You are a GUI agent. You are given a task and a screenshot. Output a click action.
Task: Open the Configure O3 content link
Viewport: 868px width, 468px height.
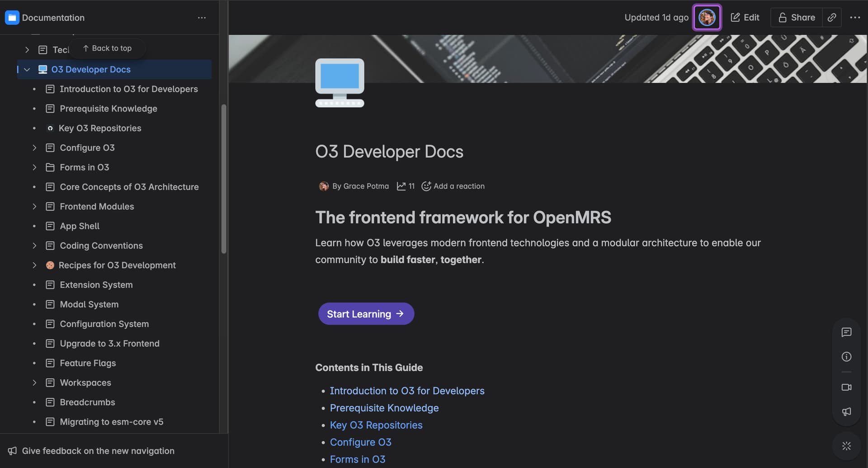(x=361, y=443)
